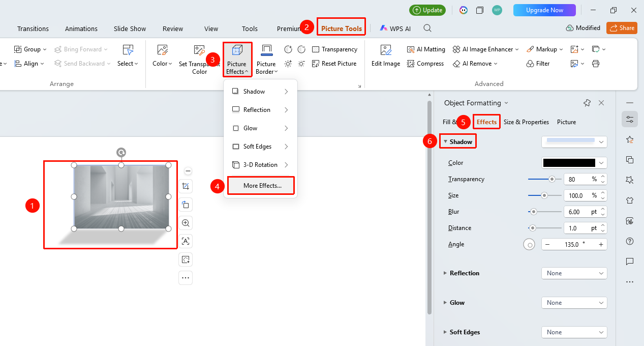Click the Share button
The height and width of the screenshot is (346, 644).
pos(622,28)
